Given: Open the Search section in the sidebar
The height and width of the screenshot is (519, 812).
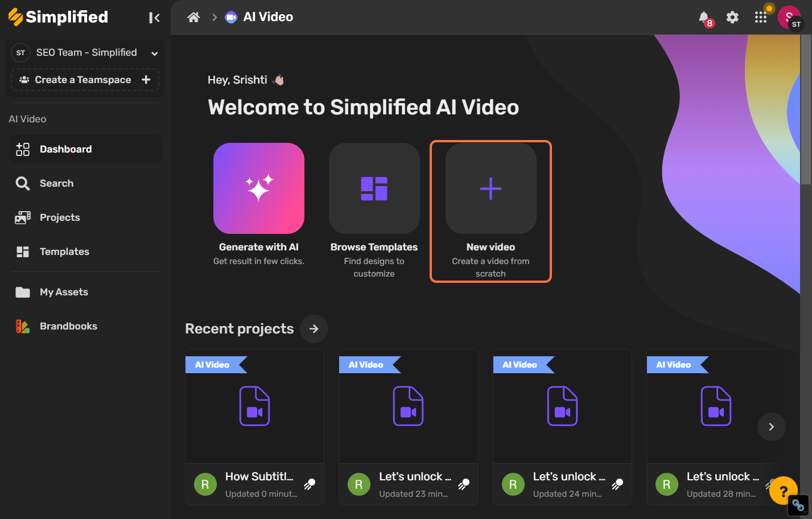Looking at the screenshot, I should (x=56, y=183).
